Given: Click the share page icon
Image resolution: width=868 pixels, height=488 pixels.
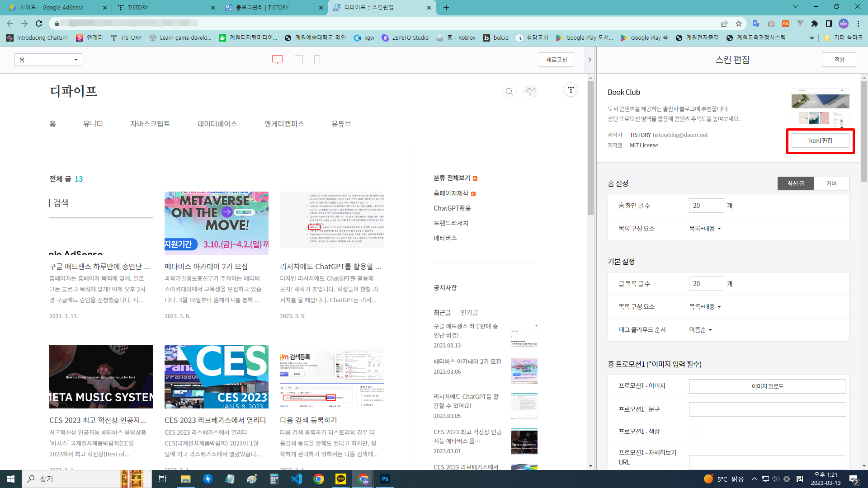Looking at the screenshot, I should [x=724, y=23].
